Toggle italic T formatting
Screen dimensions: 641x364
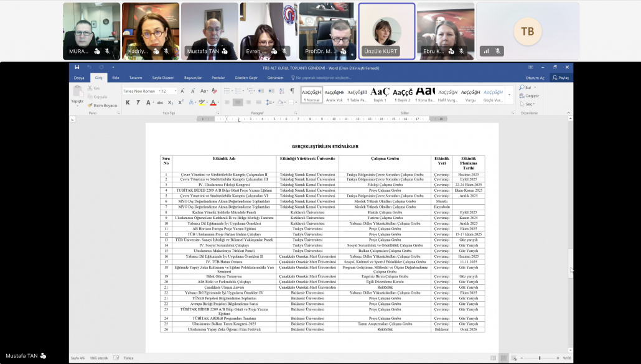[138, 103]
